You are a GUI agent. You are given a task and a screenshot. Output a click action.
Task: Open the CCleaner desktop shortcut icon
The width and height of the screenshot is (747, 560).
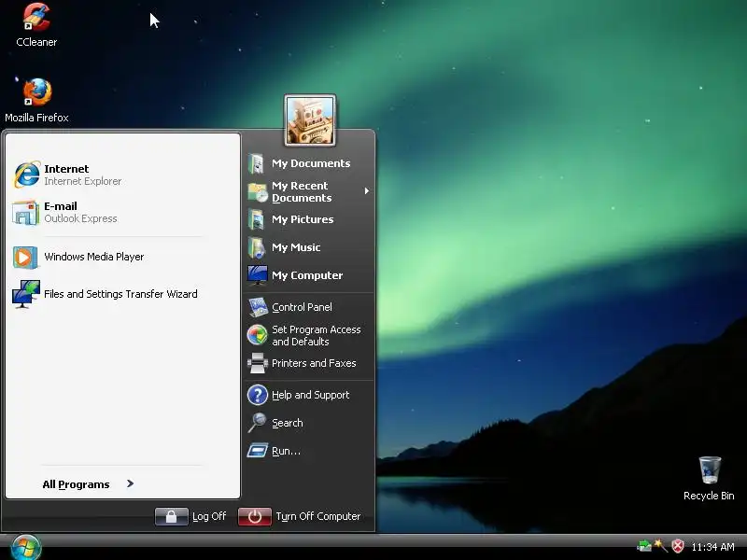(x=36, y=17)
